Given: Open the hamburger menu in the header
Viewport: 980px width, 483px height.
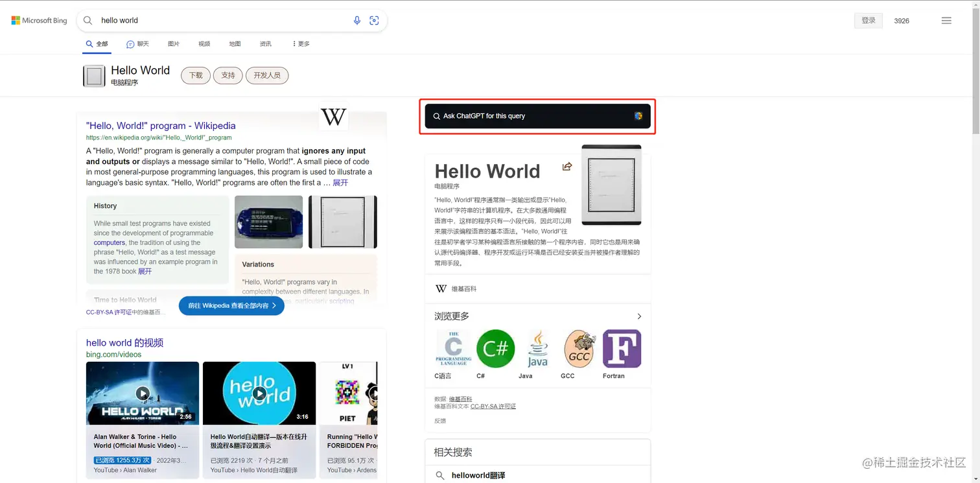Looking at the screenshot, I should coord(946,21).
